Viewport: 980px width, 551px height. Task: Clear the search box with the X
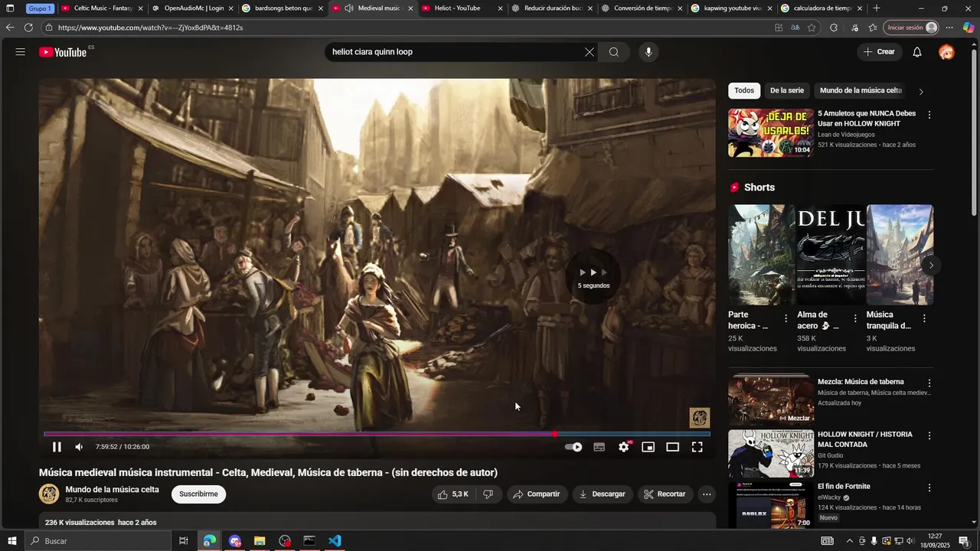[x=590, y=52]
